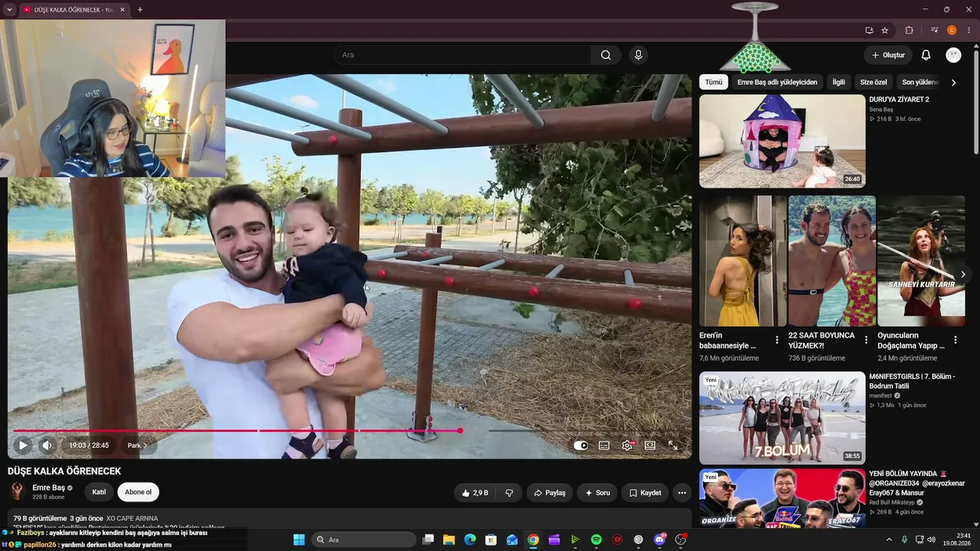This screenshot has height=551, width=980.
Task: Open Discord from the taskbar
Action: [x=660, y=540]
